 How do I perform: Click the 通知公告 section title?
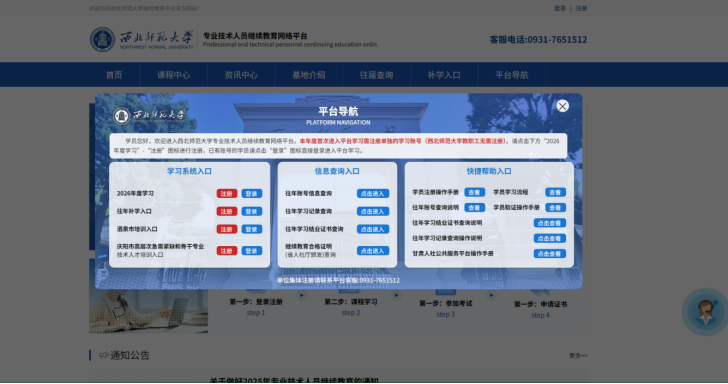click(x=130, y=355)
